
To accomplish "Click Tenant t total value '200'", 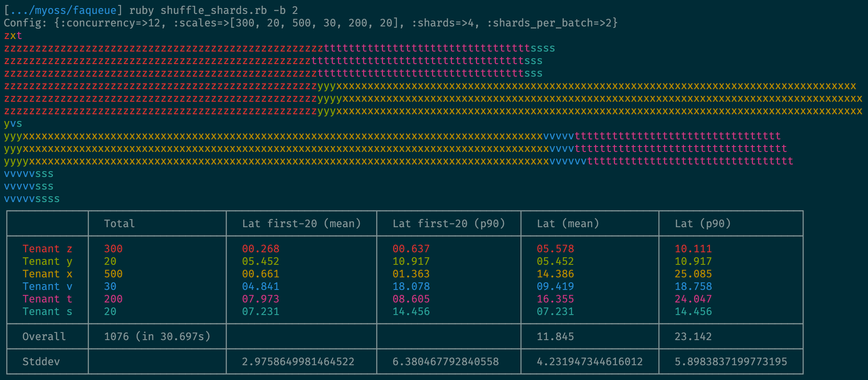I will click(x=113, y=299).
